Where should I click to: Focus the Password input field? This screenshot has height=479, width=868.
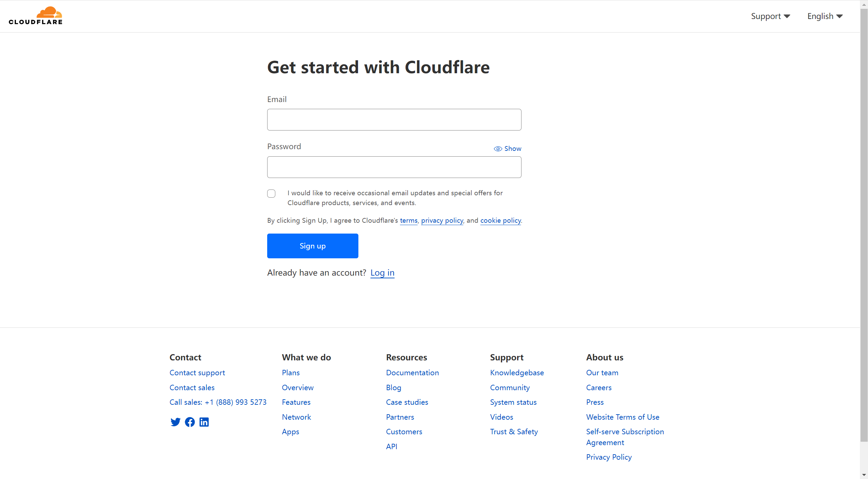pos(394,167)
